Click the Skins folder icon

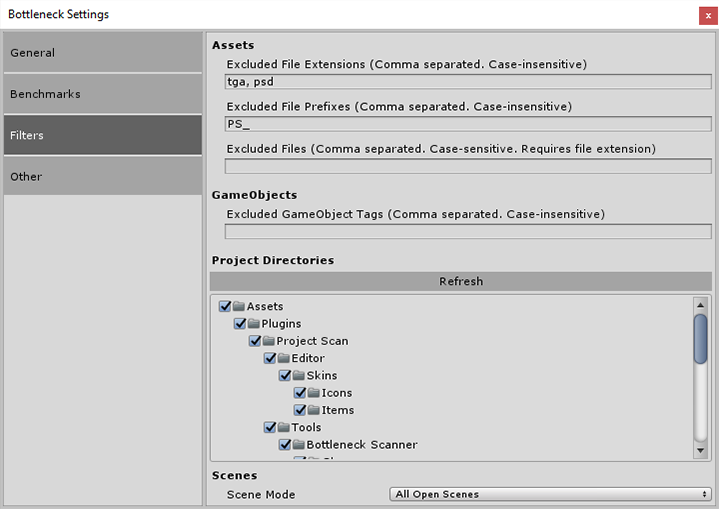point(300,376)
